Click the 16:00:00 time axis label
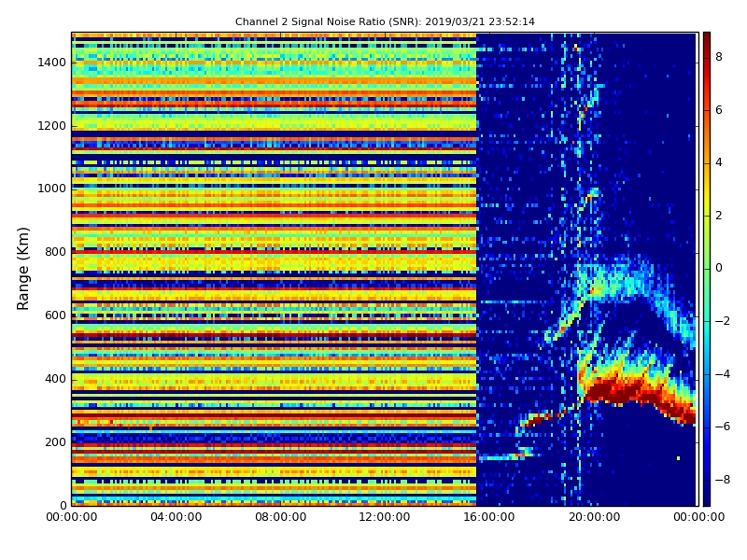The width and height of the screenshot is (747, 560). (489, 517)
